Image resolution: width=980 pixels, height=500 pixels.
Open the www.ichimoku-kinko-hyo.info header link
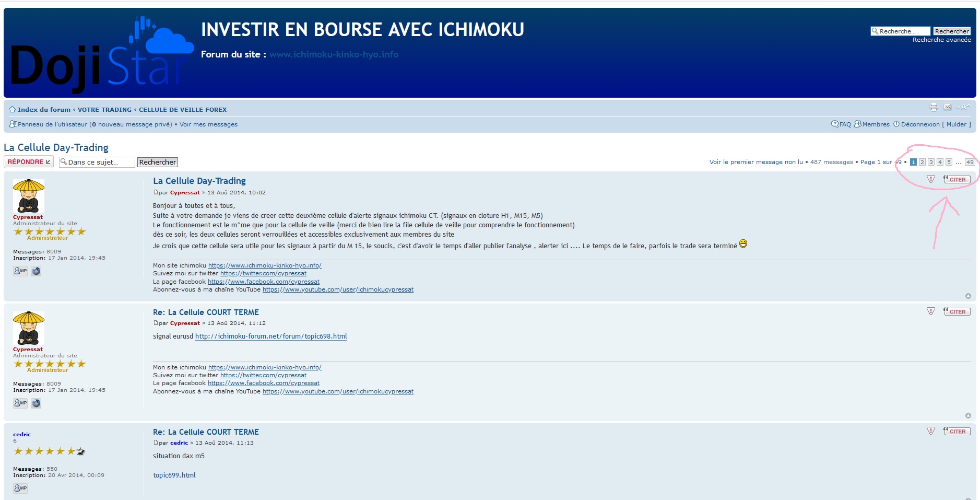(334, 54)
